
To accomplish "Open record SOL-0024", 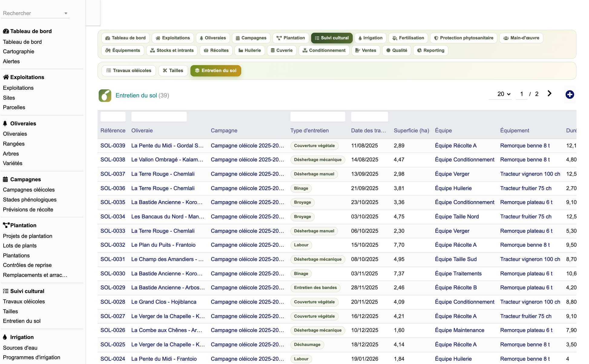I will click(113, 359).
